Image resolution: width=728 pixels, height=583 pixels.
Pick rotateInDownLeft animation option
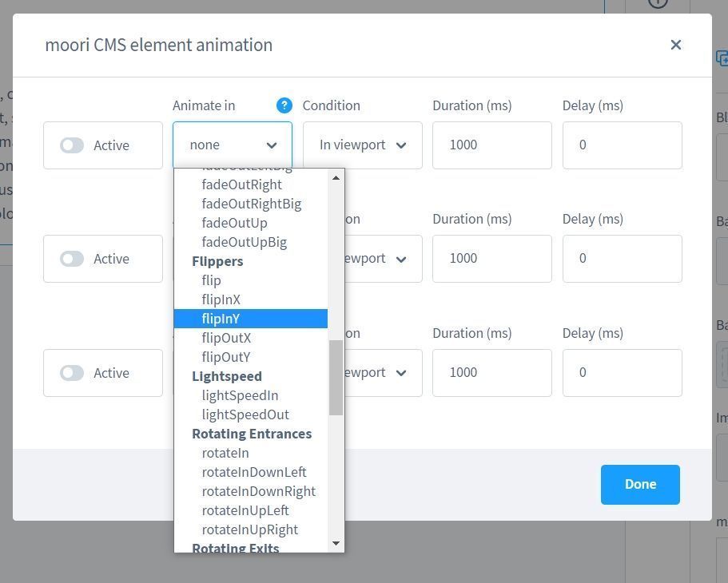(x=253, y=472)
